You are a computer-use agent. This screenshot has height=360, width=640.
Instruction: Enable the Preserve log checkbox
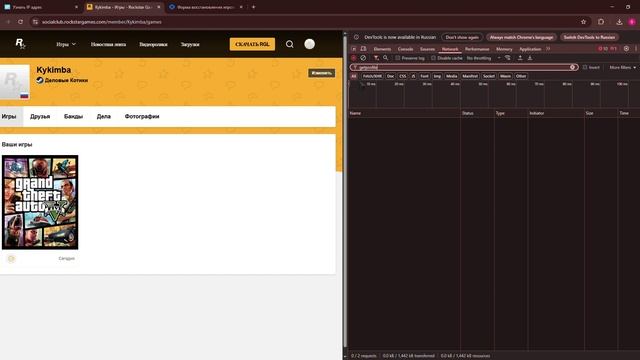pos(398,58)
